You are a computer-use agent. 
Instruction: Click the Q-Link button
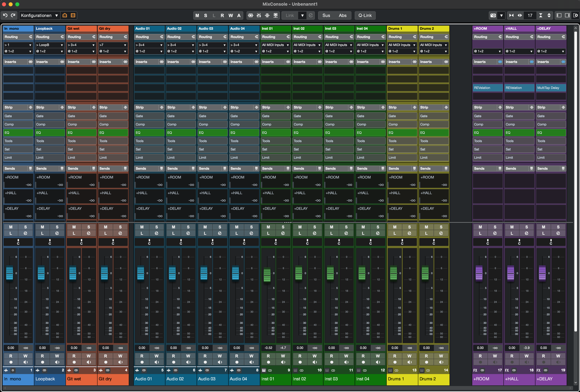click(x=365, y=15)
